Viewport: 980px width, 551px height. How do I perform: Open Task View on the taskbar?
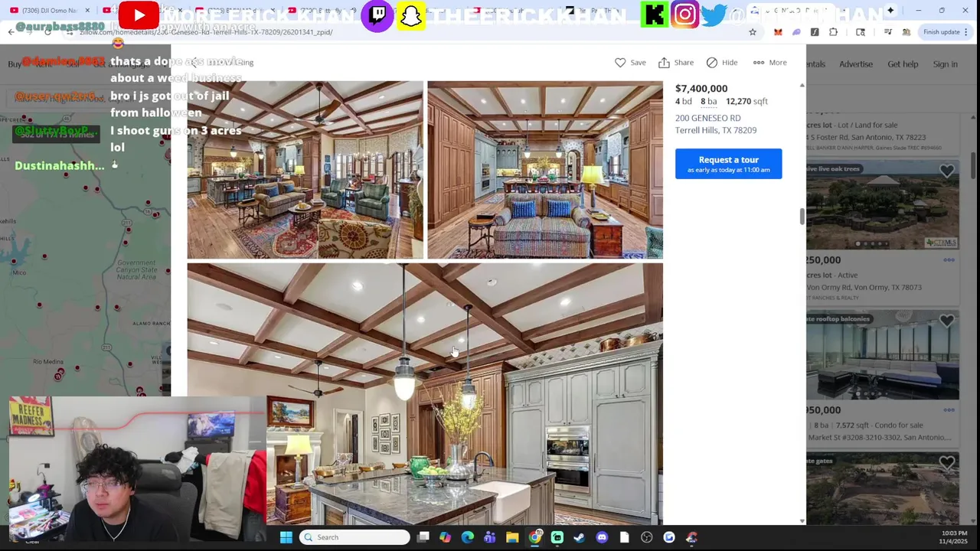coord(423,537)
